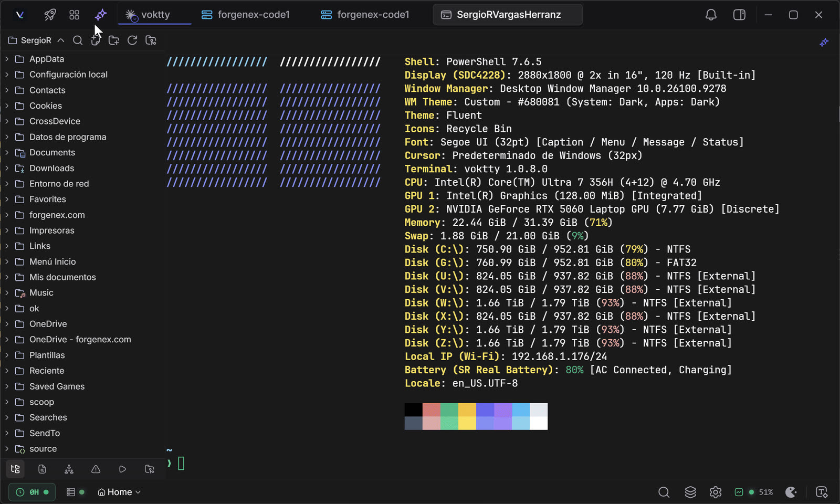Click the V app logo at top left
Image resolution: width=840 pixels, height=504 pixels.
(x=20, y=15)
